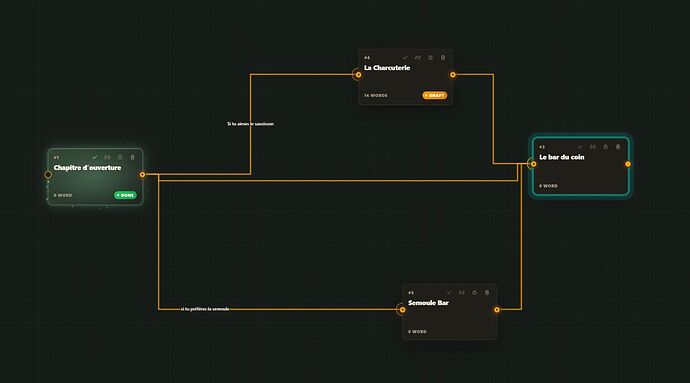Lock the Semoule Bar card
Viewport: 690px width, 383px height.
tap(474, 293)
